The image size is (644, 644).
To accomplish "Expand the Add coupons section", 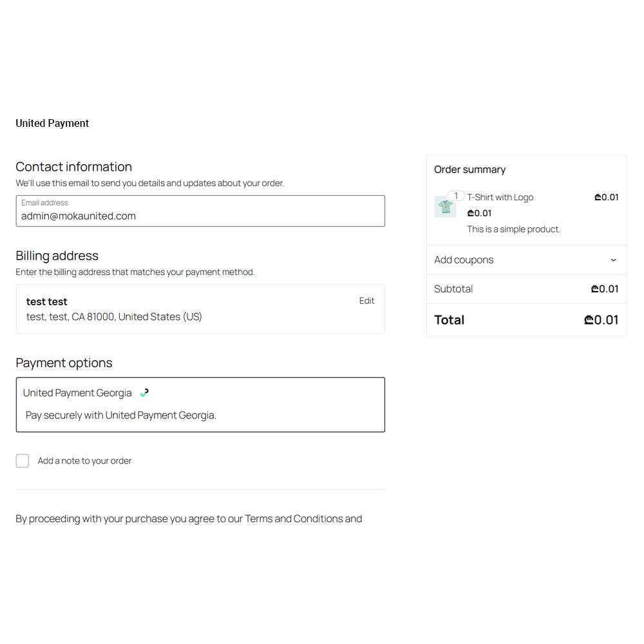I will pyautogui.click(x=464, y=260).
